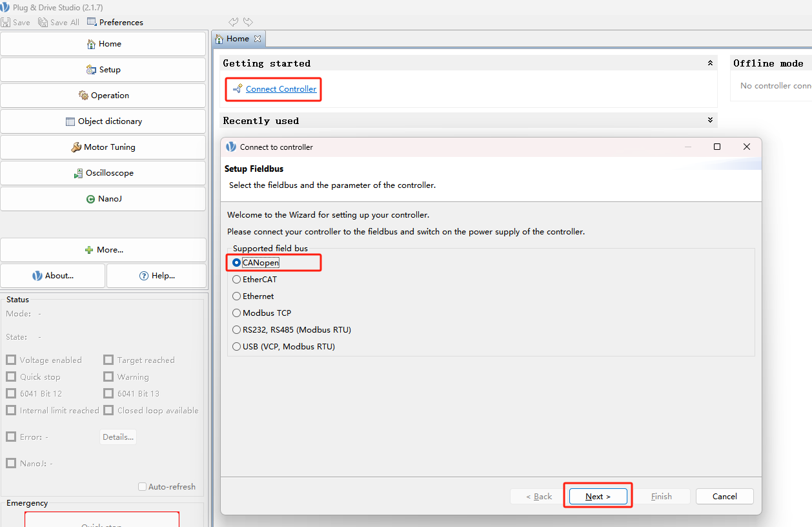The image size is (812, 527).
Task: Open the Help... button
Action: (x=156, y=276)
